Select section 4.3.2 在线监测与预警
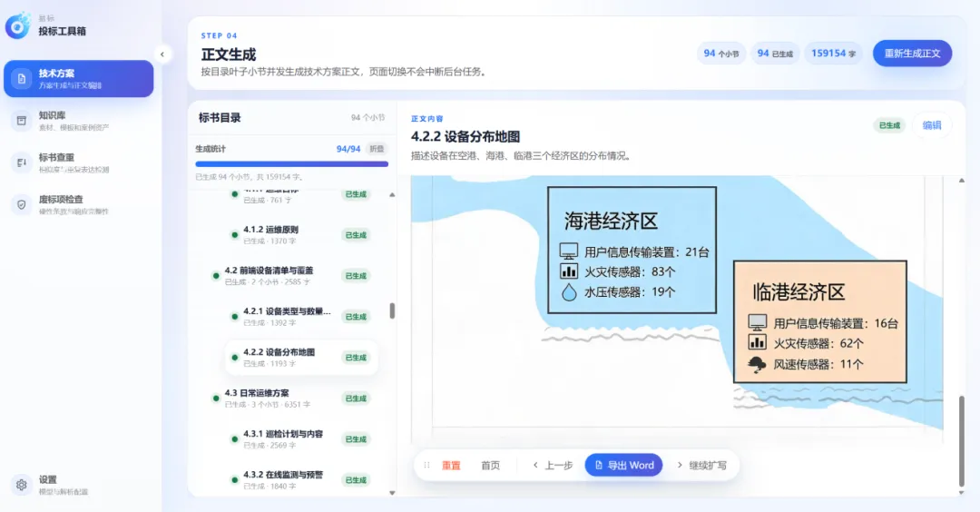The width and height of the screenshot is (980, 512). tap(300, 479)
